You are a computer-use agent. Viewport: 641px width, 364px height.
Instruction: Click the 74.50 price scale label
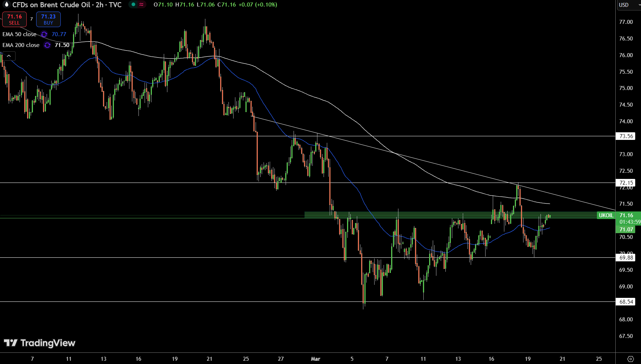click(626, 105)
